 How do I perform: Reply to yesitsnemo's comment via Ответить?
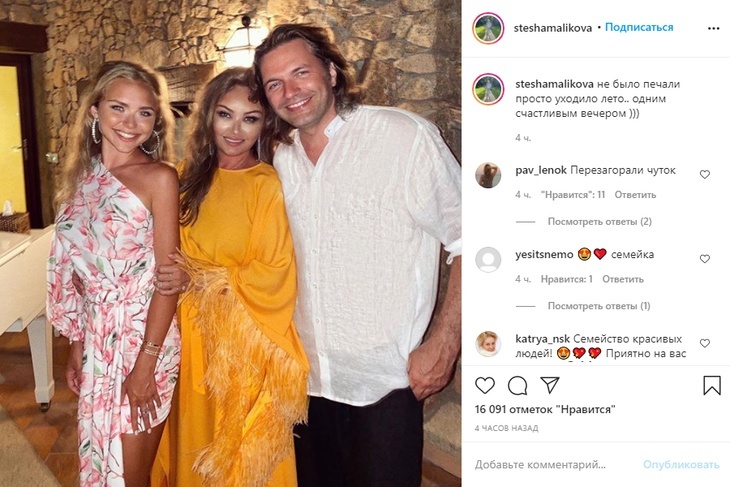pyautogui.click(x=623, y=279)
